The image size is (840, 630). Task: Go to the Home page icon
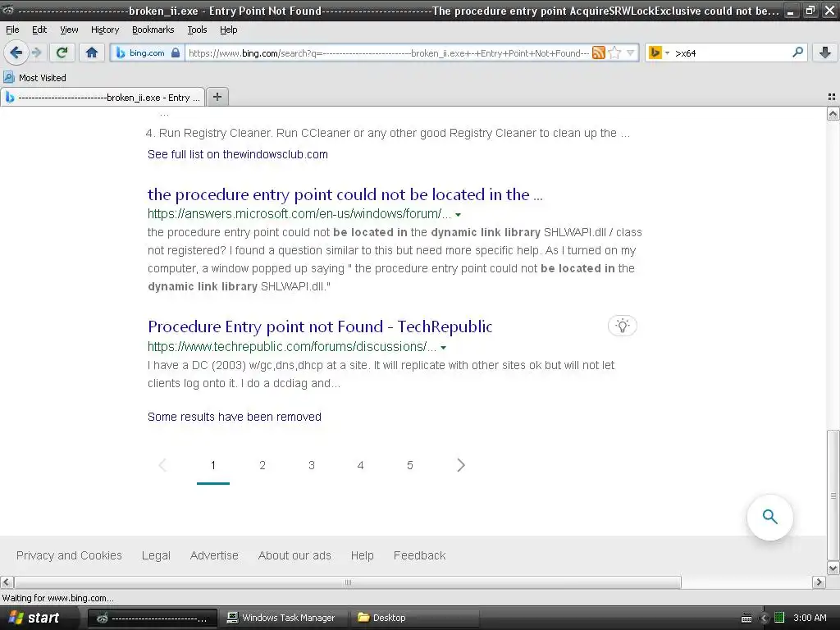[92, 52]
